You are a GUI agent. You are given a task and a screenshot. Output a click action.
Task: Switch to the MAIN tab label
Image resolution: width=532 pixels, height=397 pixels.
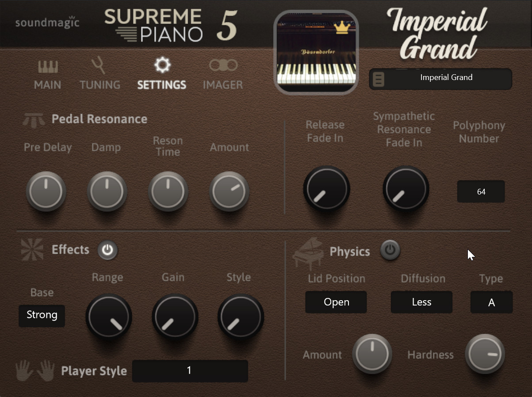(48, 85)
